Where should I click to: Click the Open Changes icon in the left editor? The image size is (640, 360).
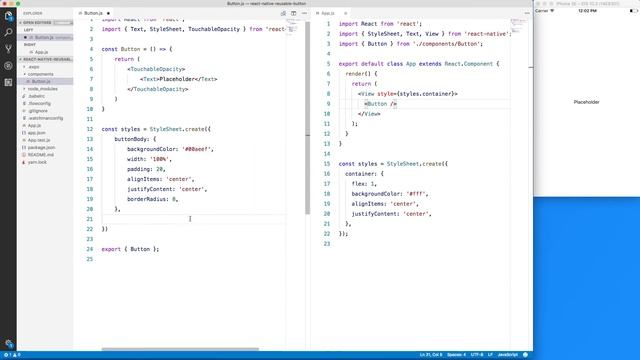click(x=283, y=13)
